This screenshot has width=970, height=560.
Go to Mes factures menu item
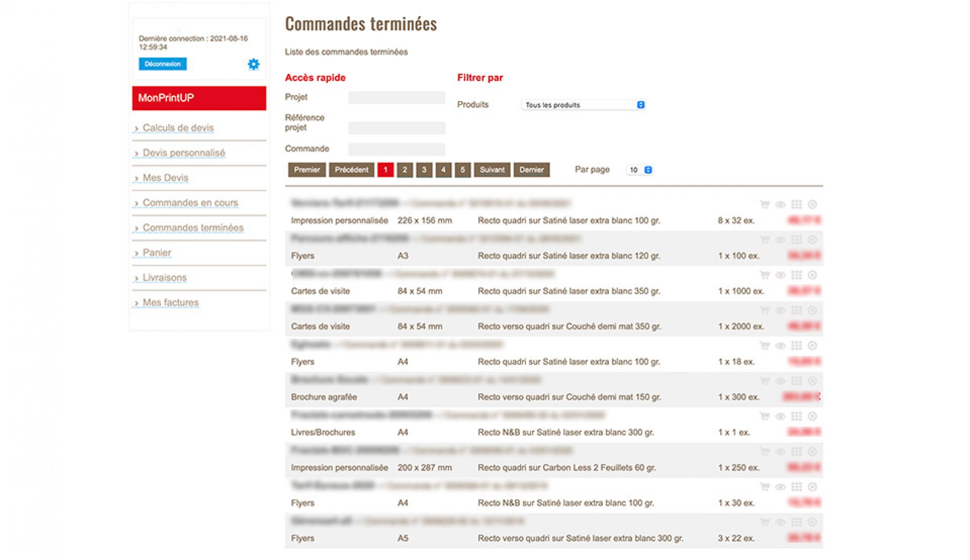170,303
